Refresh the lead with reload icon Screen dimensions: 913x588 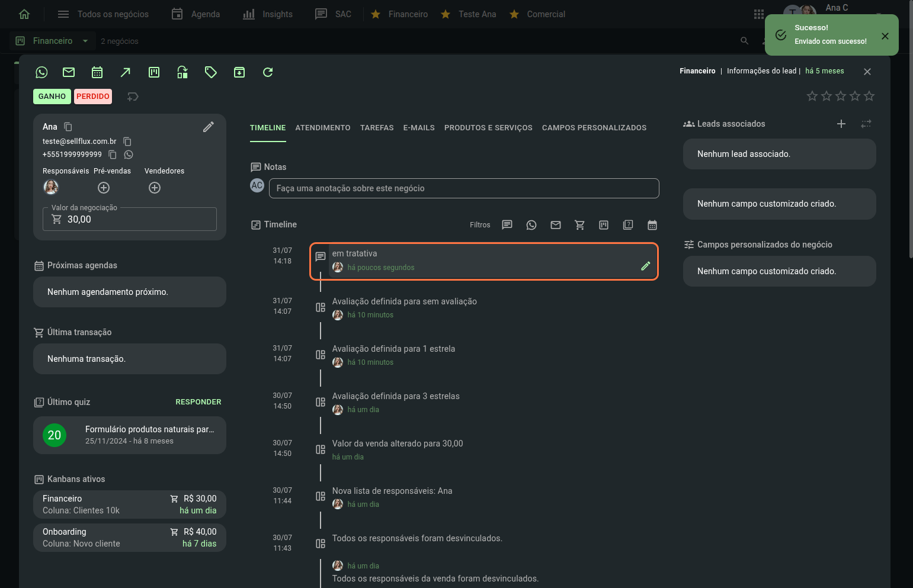(268, 72)
